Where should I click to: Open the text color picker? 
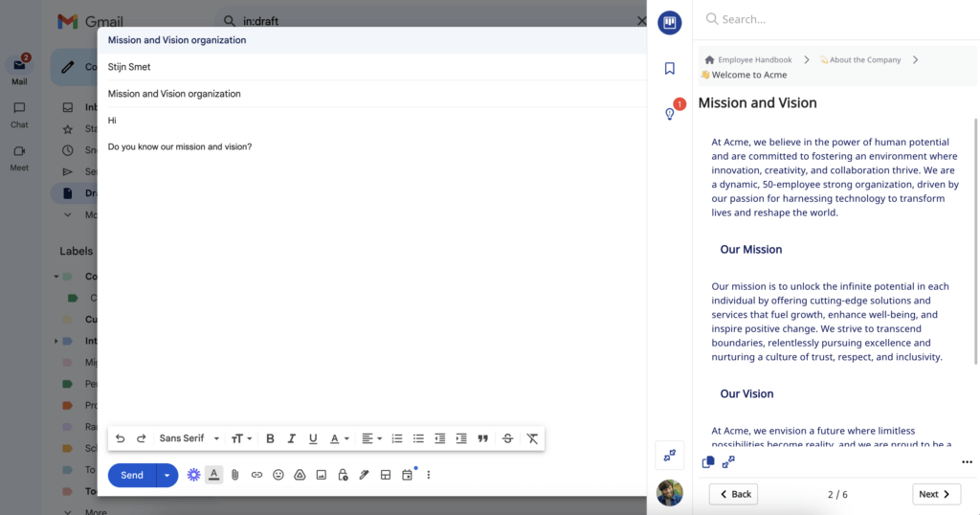(x=339, y=438)
